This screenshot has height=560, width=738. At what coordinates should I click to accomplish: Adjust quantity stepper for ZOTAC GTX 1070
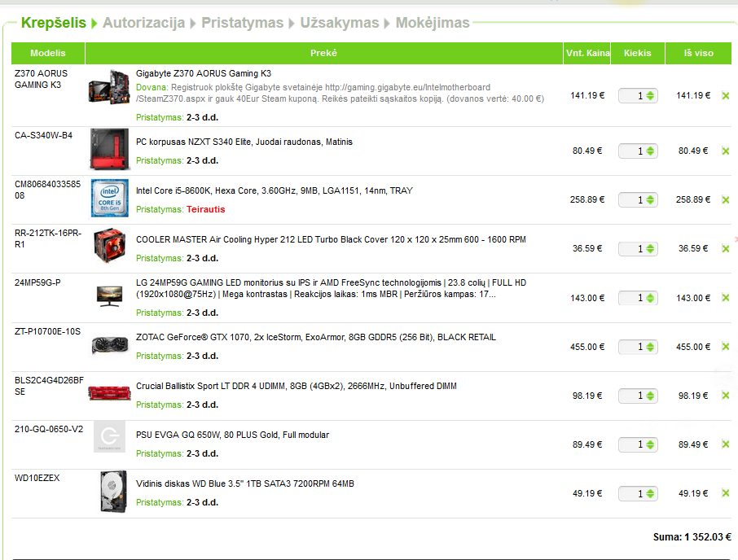pos(650,347)
